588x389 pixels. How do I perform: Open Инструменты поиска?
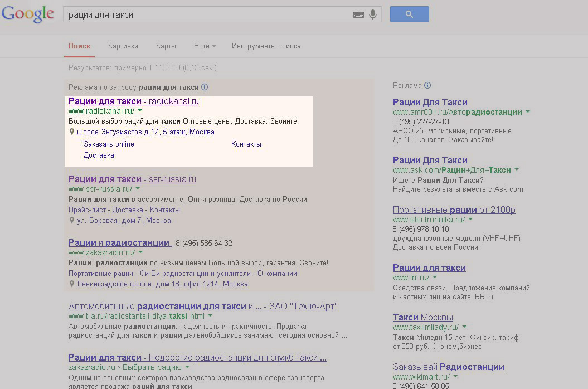[x=266, y=46]
